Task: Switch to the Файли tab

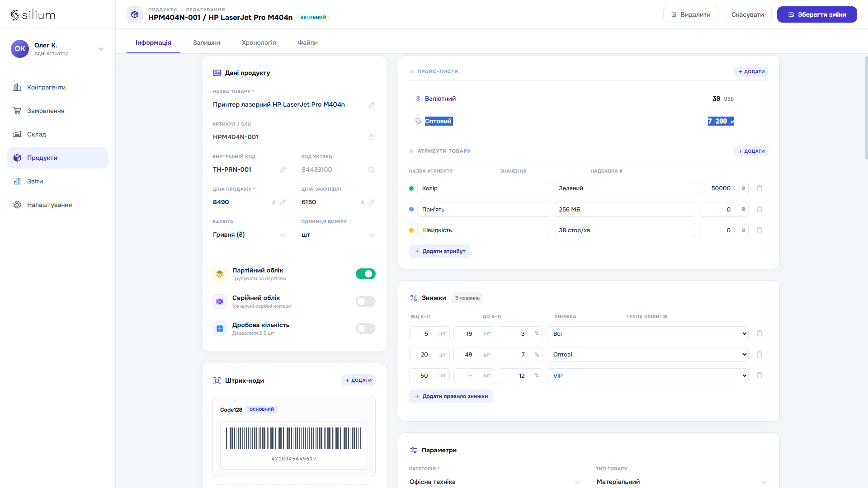Action: point(308,42)
